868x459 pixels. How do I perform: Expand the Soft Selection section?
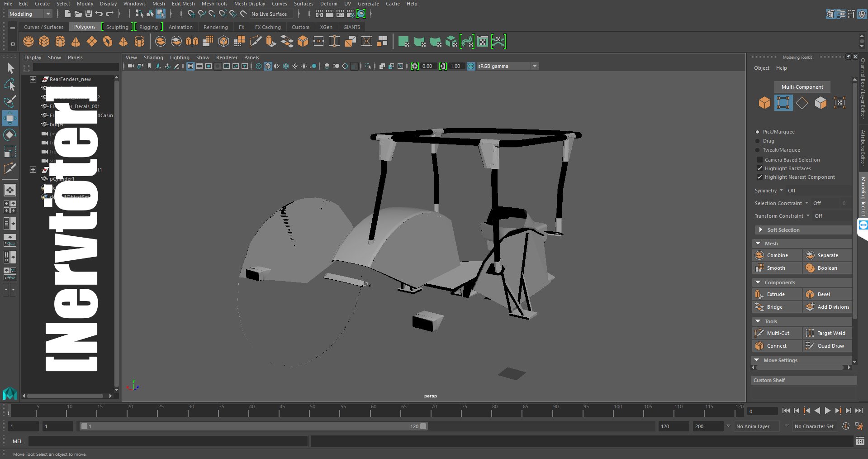coord(761,230)
